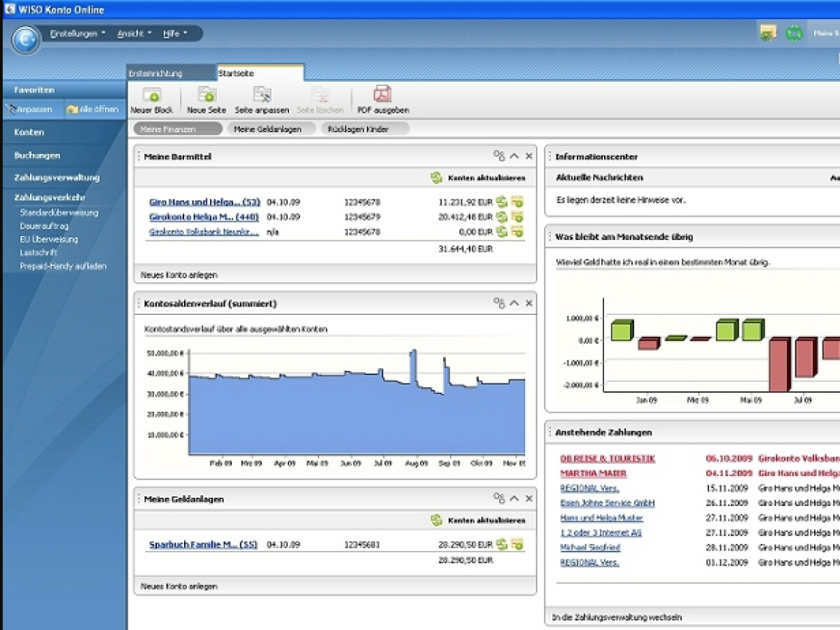Click the DB REISE & TOURISTIK payment link

608,458
